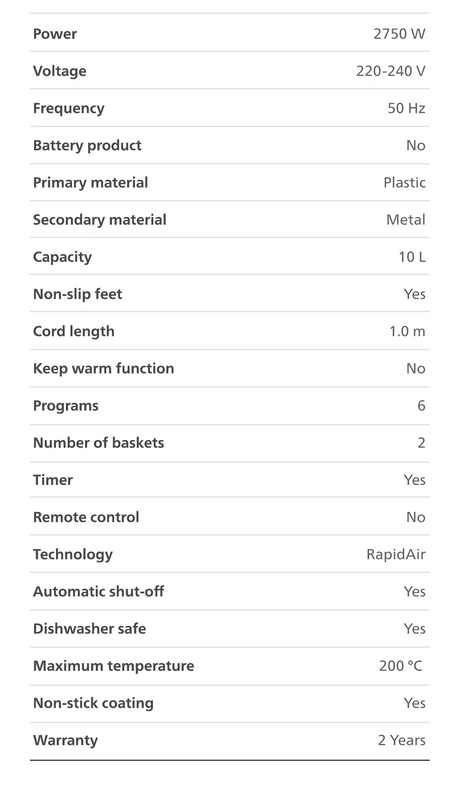The image size is (460, 798).
Task: Click the Timer row label
Action: click(53, 480)
